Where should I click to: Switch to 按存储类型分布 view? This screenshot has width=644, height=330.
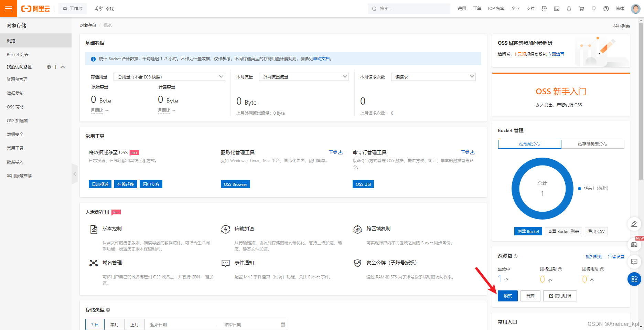[592, 144]
